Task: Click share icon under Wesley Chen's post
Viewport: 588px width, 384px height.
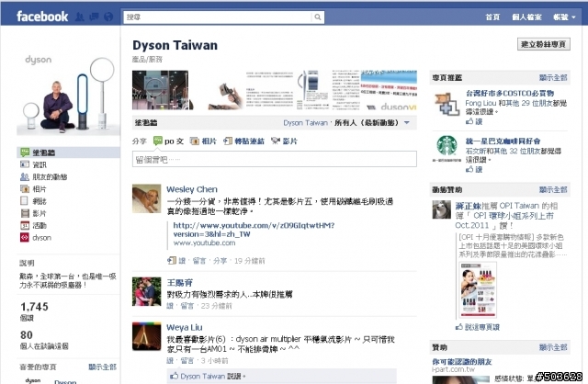Action: tap(172, 260)
